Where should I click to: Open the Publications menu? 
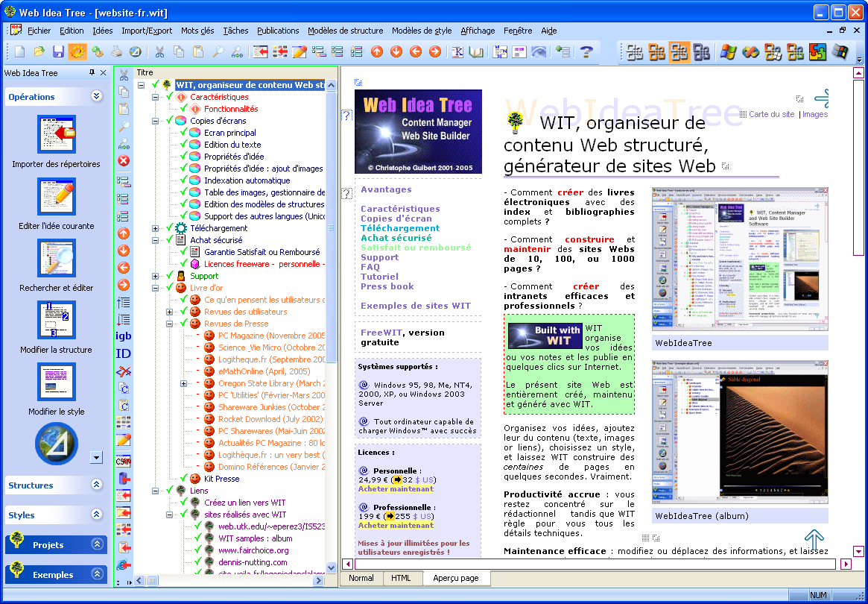(x=278, y=31)
